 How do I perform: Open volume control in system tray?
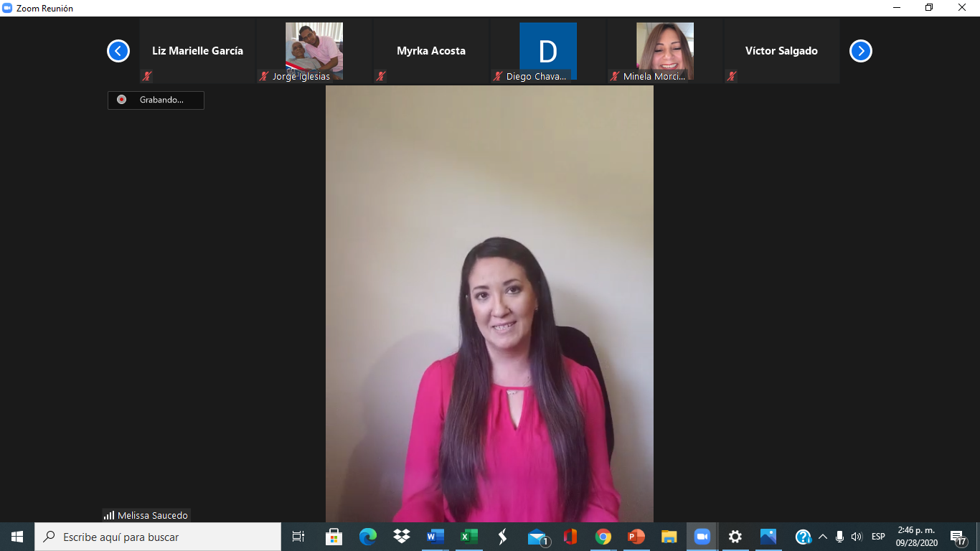[856, 537]
